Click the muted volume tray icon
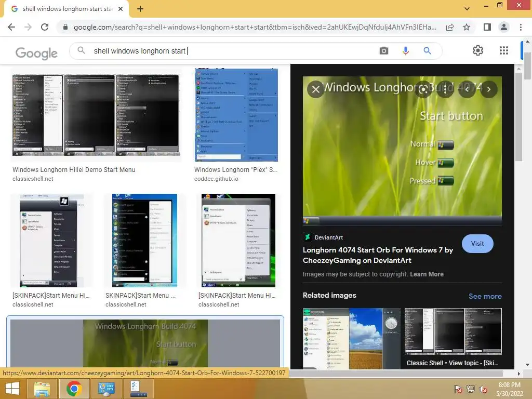The image size is (532, 399). [483, 390]
